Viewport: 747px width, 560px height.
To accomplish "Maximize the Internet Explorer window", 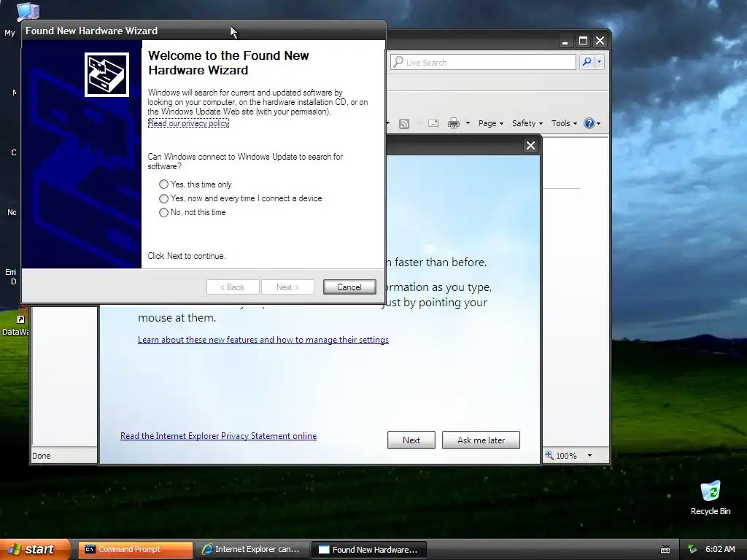I will [583, 41].
